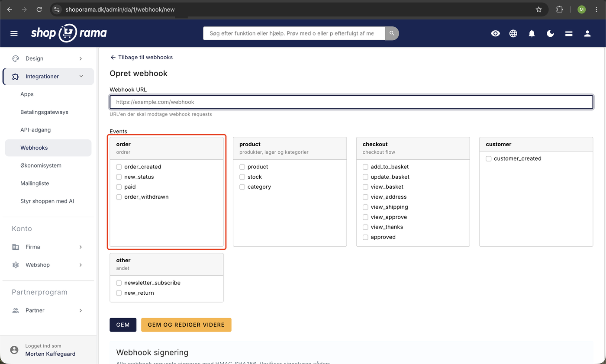Check the view_thanks checkbox
Screen dimensions: 606x364
pyautogui.click(x=365, y=227)
